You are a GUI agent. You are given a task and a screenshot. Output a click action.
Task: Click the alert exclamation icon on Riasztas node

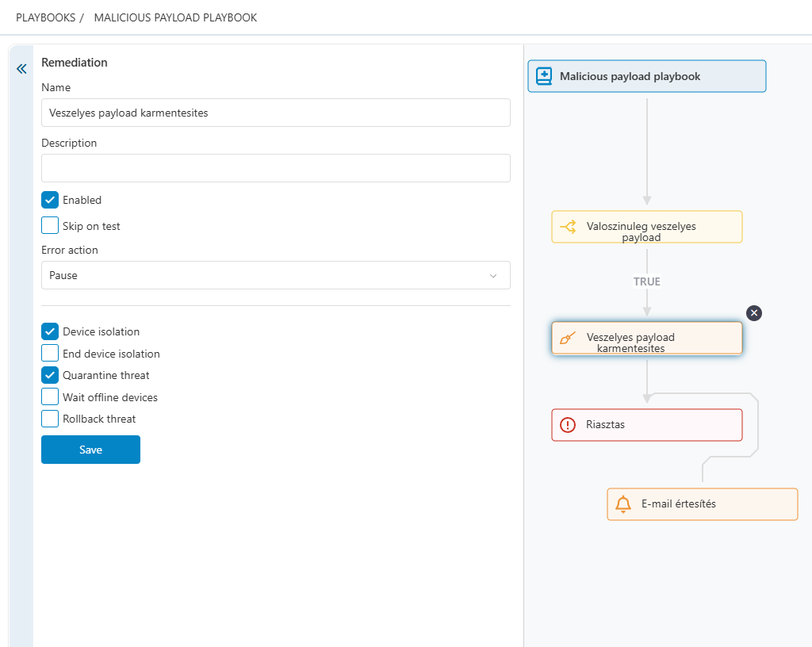pyautogui.click(x=567, y=425)
